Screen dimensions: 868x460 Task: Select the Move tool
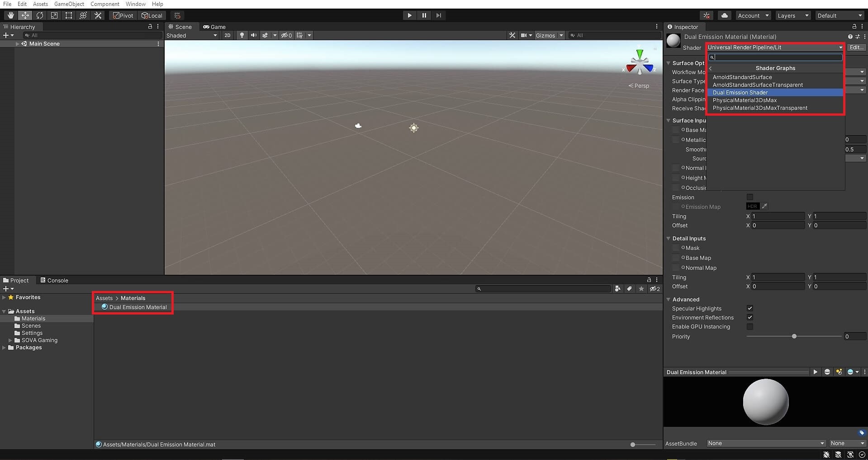(25, 15)
